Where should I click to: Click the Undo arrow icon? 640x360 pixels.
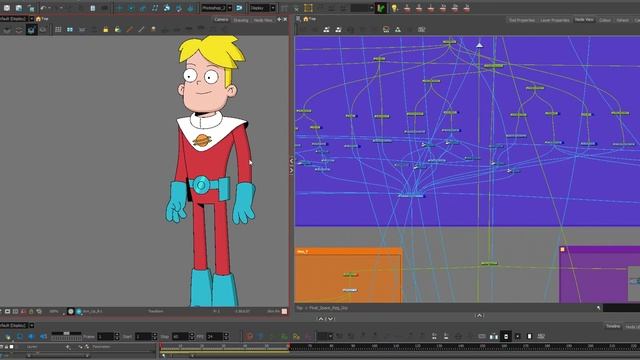pyautogui.click(x=43, y=8)
